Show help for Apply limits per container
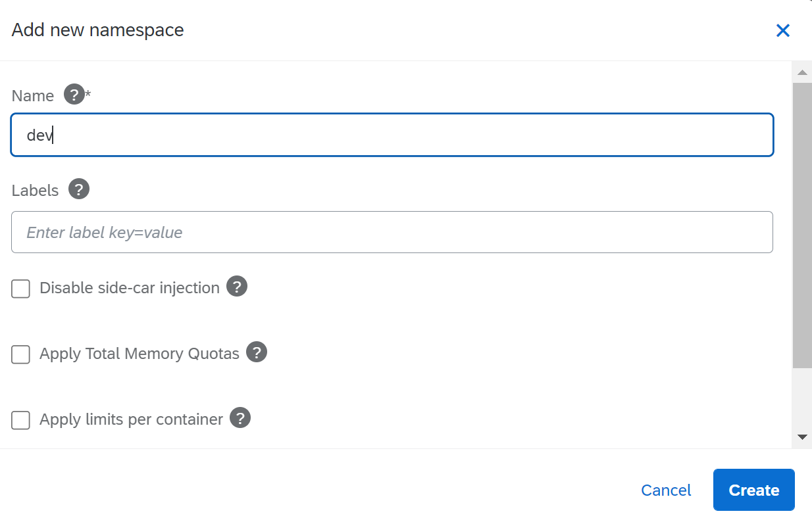Screen dimensions: 812x524 coord(240,418)
